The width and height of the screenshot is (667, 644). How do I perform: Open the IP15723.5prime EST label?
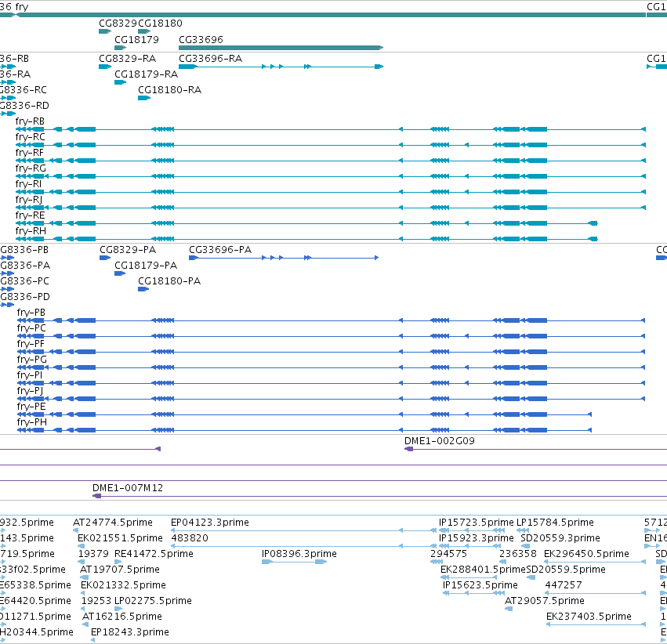[476, 523]
